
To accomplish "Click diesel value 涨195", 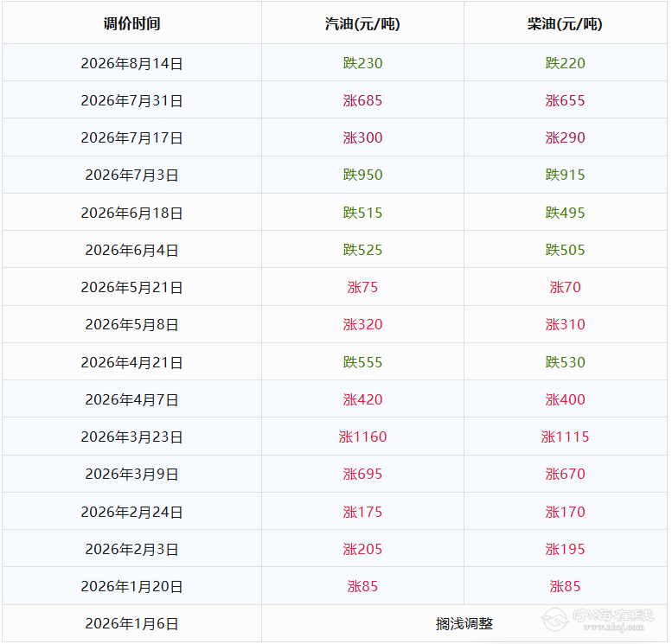I will pyautogui.click(x=565, y=549).
